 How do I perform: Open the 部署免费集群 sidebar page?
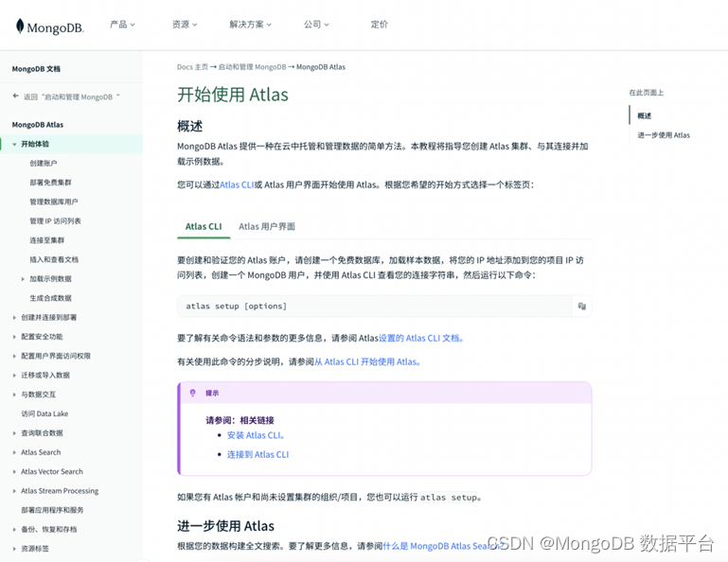[50, 183]
